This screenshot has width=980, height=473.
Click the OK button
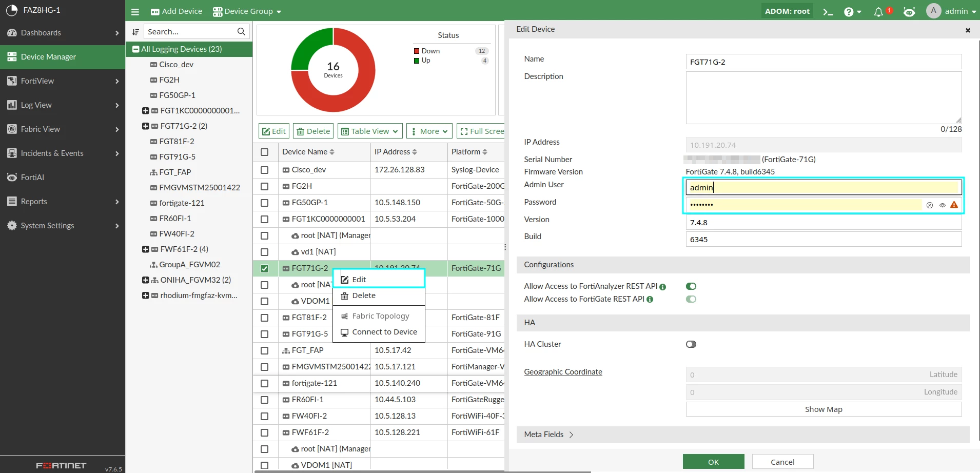coord(713,462)
